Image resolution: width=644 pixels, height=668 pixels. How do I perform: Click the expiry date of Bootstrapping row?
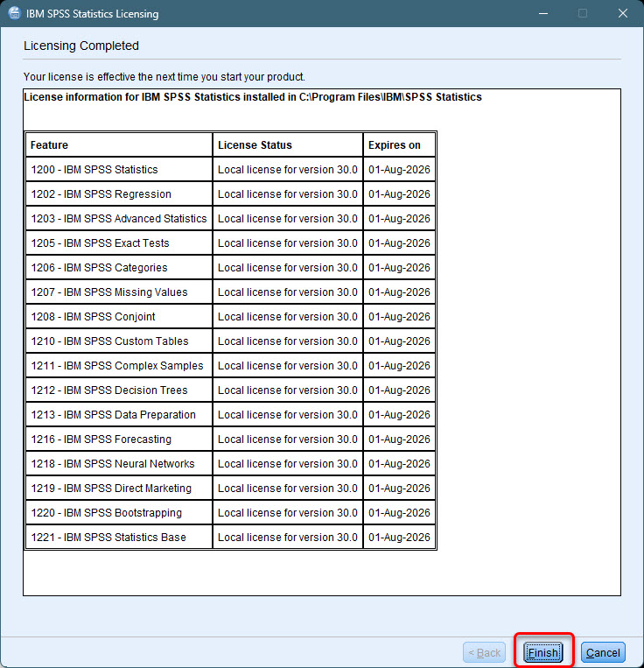[399, 512]
